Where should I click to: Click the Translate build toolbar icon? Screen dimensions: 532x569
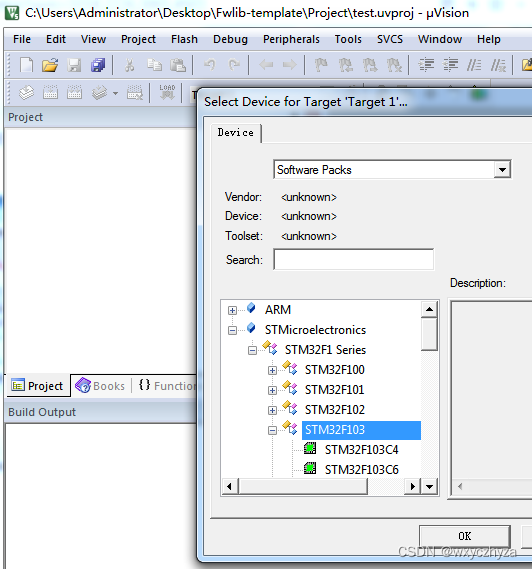[26, 93]
